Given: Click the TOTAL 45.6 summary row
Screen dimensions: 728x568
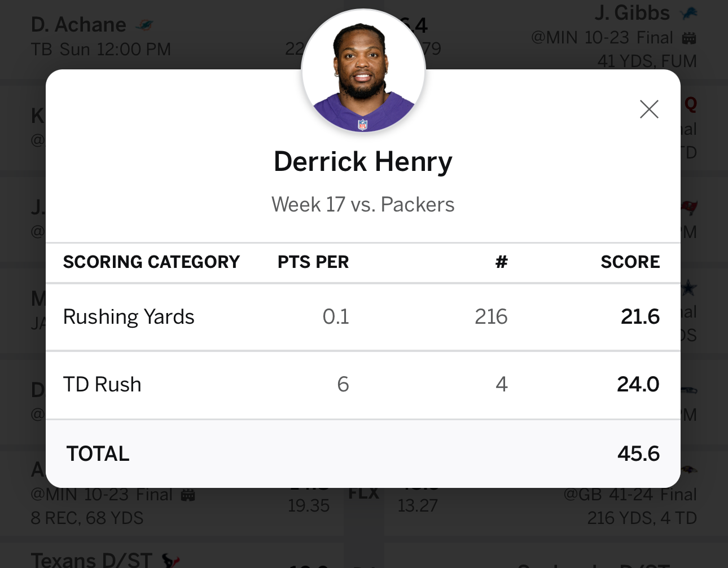Looking at the screenshot, I should point(363,453).
